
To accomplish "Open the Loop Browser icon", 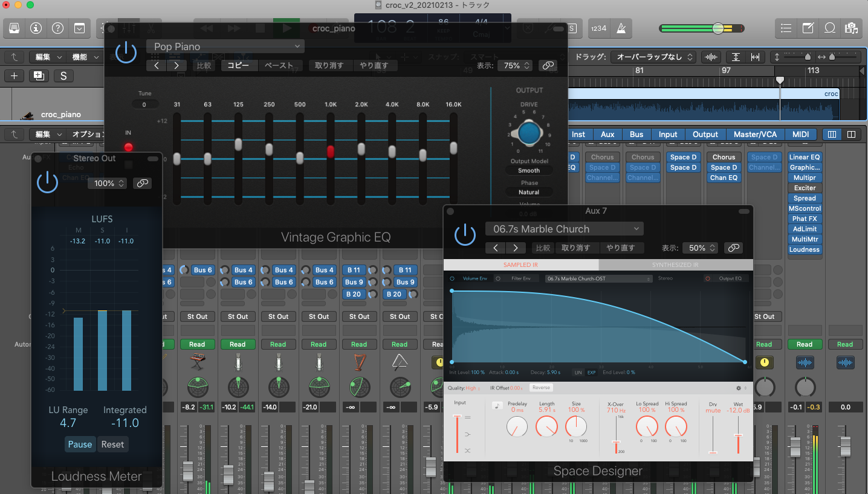I will tap(829, 28).
